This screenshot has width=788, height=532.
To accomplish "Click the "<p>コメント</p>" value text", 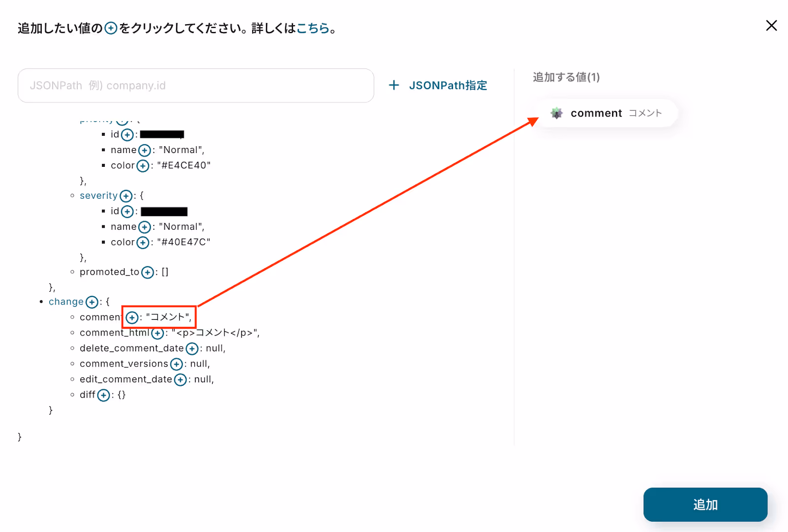I will [x=215, y=333].
